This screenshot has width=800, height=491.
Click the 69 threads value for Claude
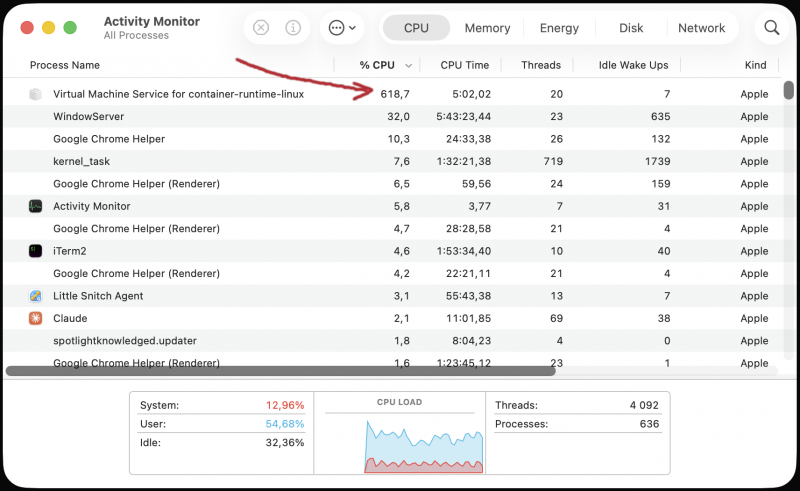pos(556,318)
